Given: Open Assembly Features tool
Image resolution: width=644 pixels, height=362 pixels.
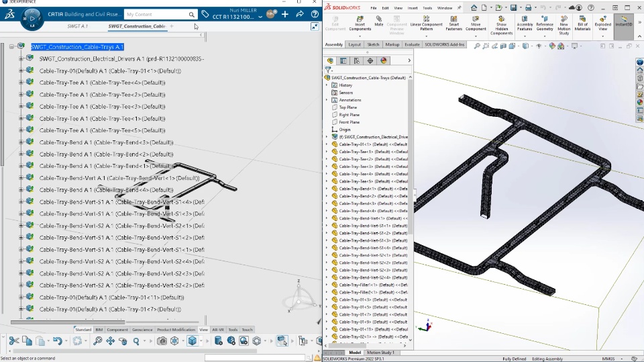Looking at the screenshot, I should (x=525, y=24).
